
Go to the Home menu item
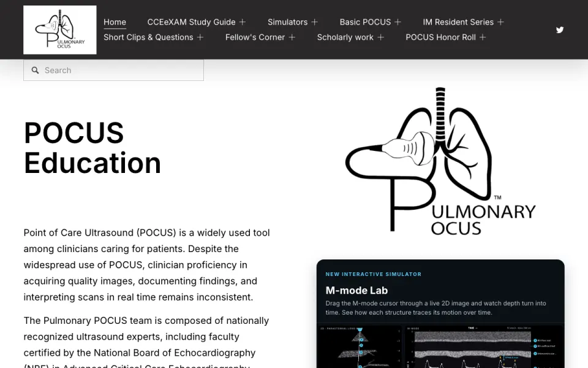tap(115, 22)
